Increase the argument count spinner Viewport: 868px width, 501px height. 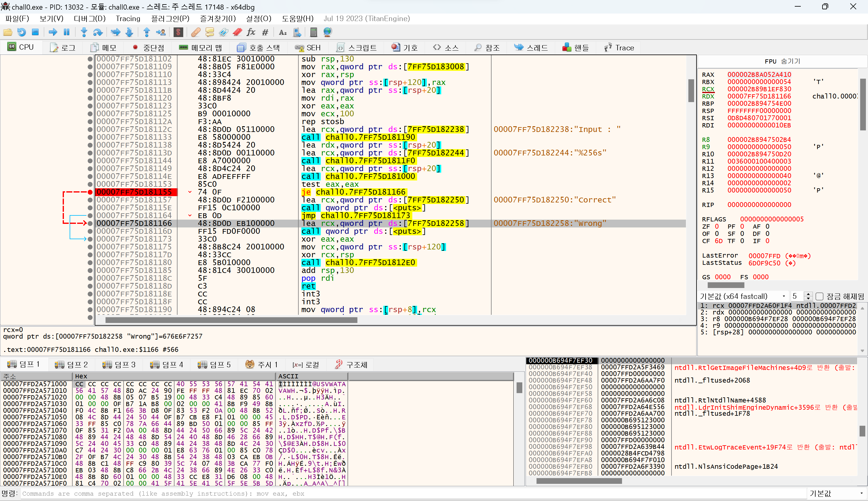pyautogui.click(x=808, y=294)
